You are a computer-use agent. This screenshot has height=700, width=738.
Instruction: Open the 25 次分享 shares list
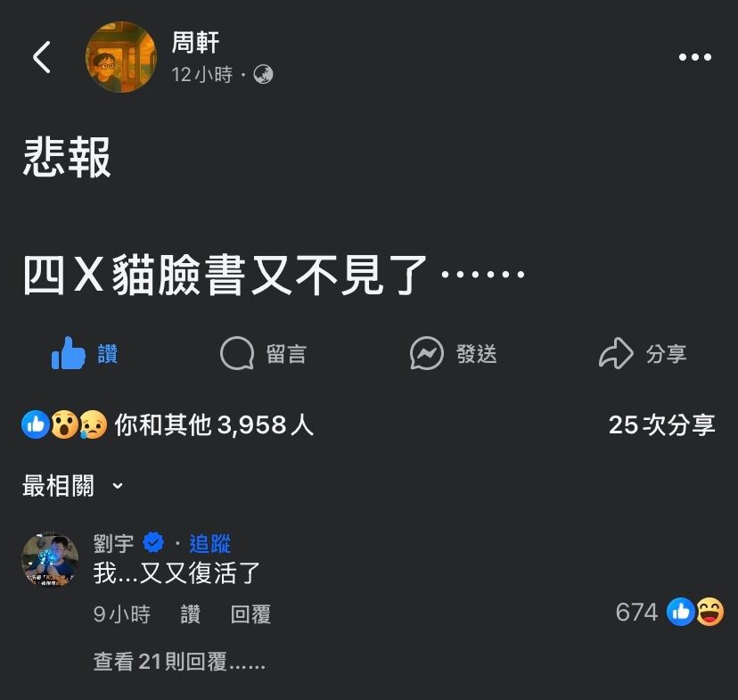(x=661, y=424)
